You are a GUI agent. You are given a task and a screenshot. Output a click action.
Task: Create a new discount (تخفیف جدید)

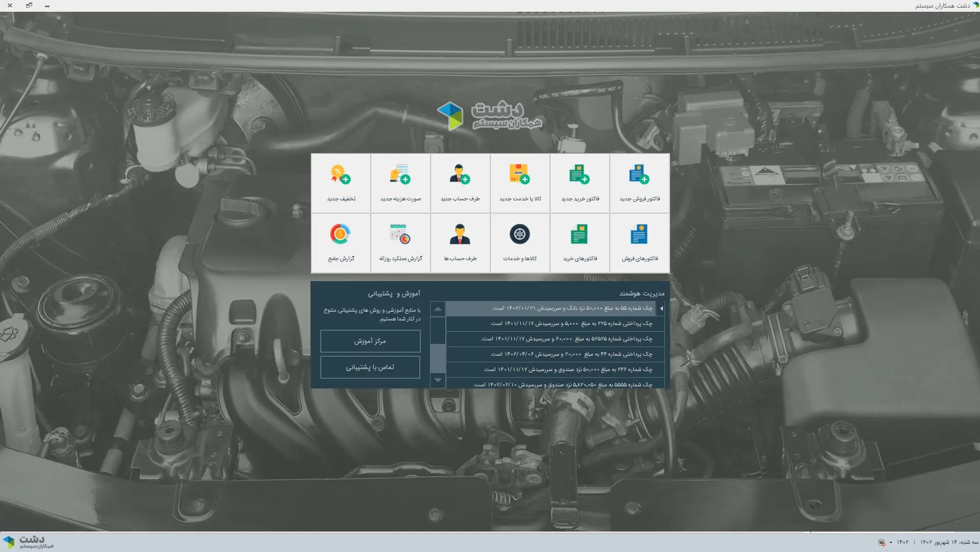pyautogui.click(x=341, y=183)
